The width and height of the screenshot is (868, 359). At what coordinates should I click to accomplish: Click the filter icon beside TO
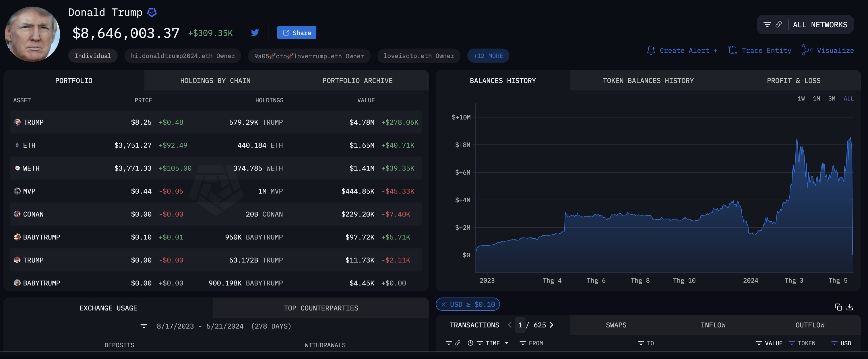(641, 343)
